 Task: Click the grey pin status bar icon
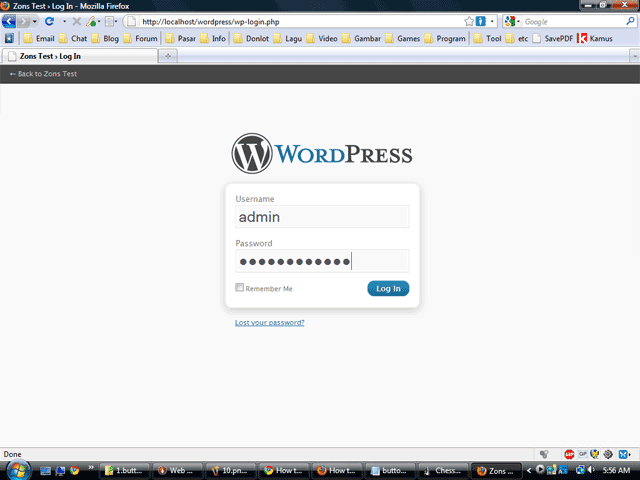(544, 454)
